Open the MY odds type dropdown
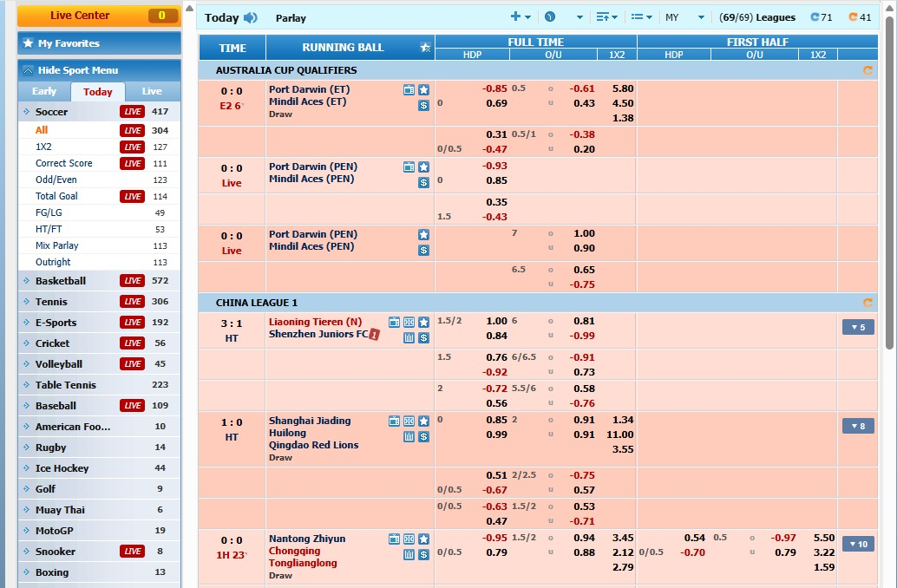The image size is (897, 588). (x=684, y=17)
